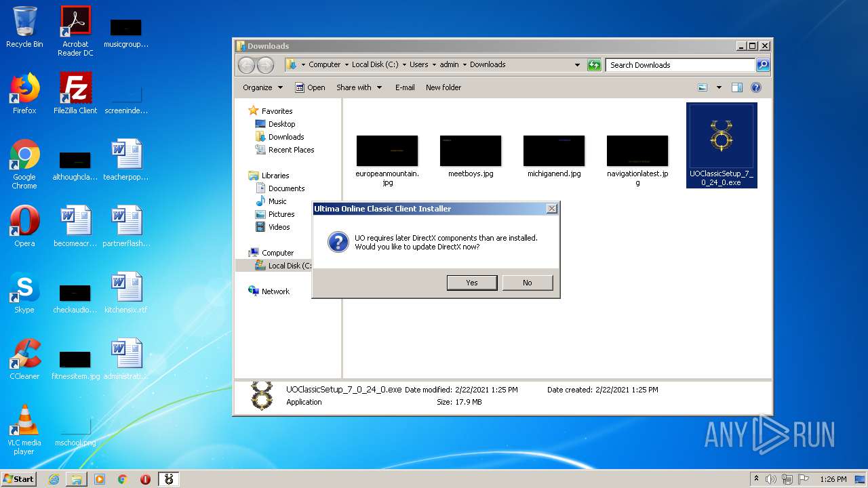Viewport: 868px width, 488px height.
Task: Click the Opera taskbar icon
Action: click(145, 479)
